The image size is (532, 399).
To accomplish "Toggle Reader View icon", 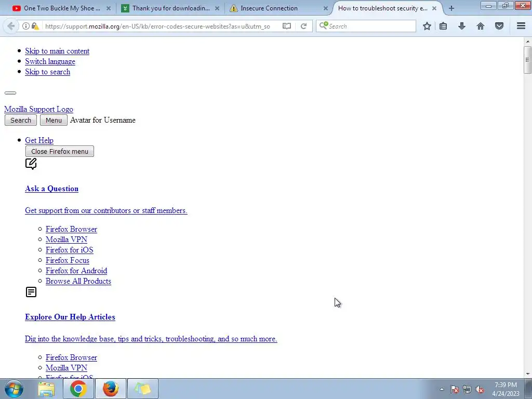I will [x=287, y=26].
